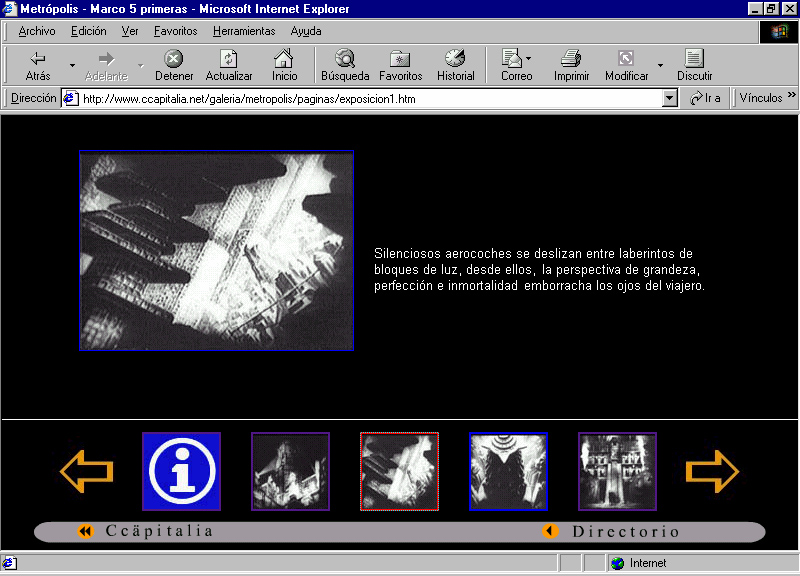The image size is (800, 576).
Task: Open the Edición menu
Action: coord(89,31)
